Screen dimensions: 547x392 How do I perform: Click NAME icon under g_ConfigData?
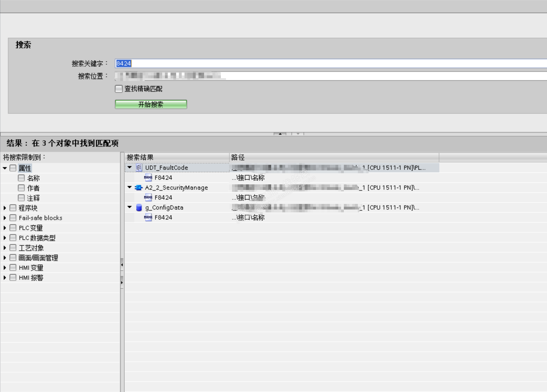(x=148, y=217)
